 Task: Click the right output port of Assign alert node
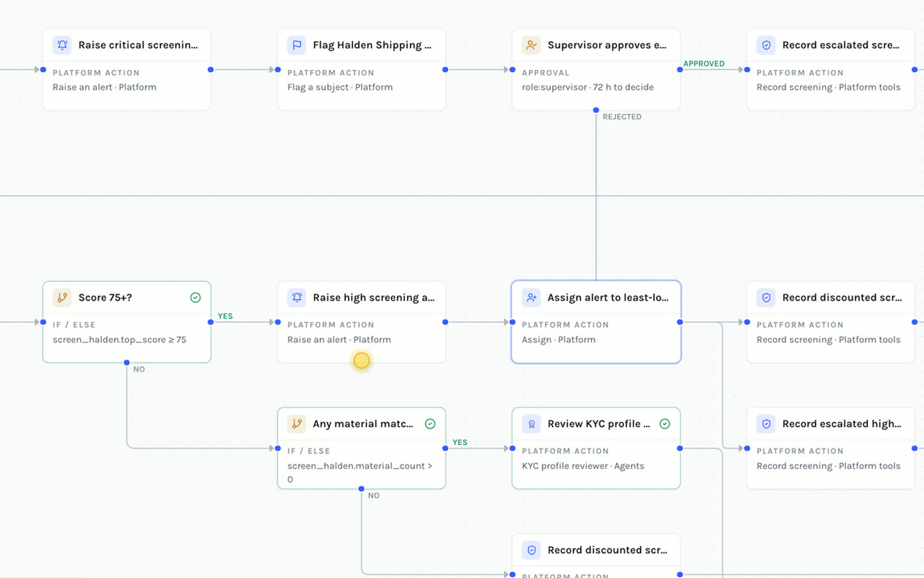click(x=680, y=322)
